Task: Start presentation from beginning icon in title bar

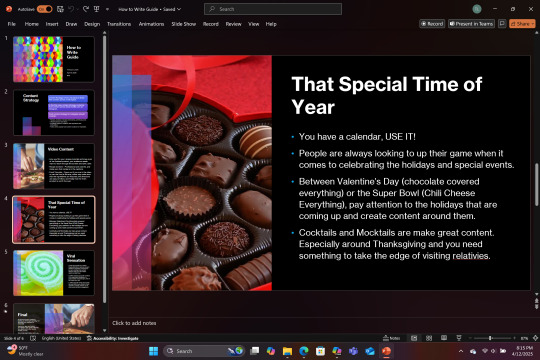Action: [x=97, y=9]
